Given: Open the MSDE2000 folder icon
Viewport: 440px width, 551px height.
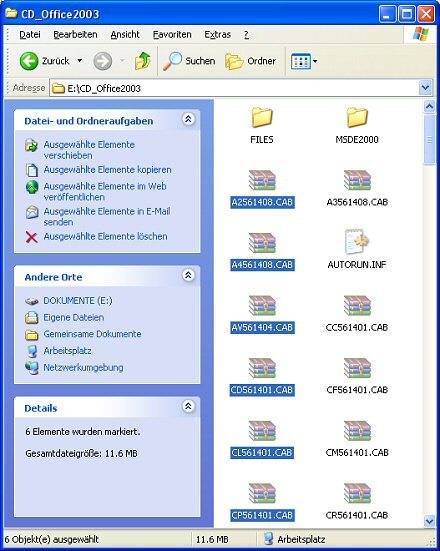Looking at the screenshot, I should tap(357, 117).
